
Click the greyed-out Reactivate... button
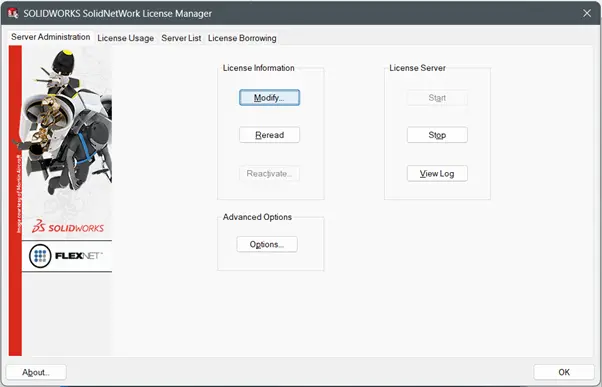tap(270, 174)
